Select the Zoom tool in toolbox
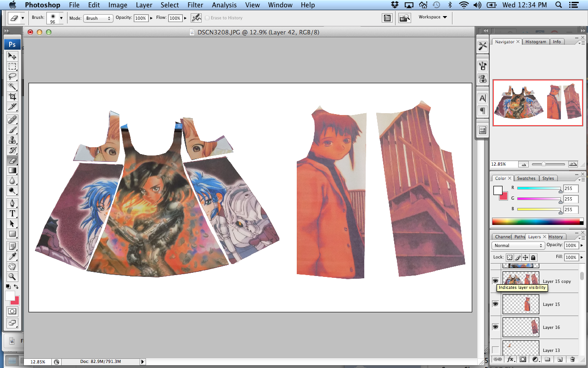 (x=12, y=276)
